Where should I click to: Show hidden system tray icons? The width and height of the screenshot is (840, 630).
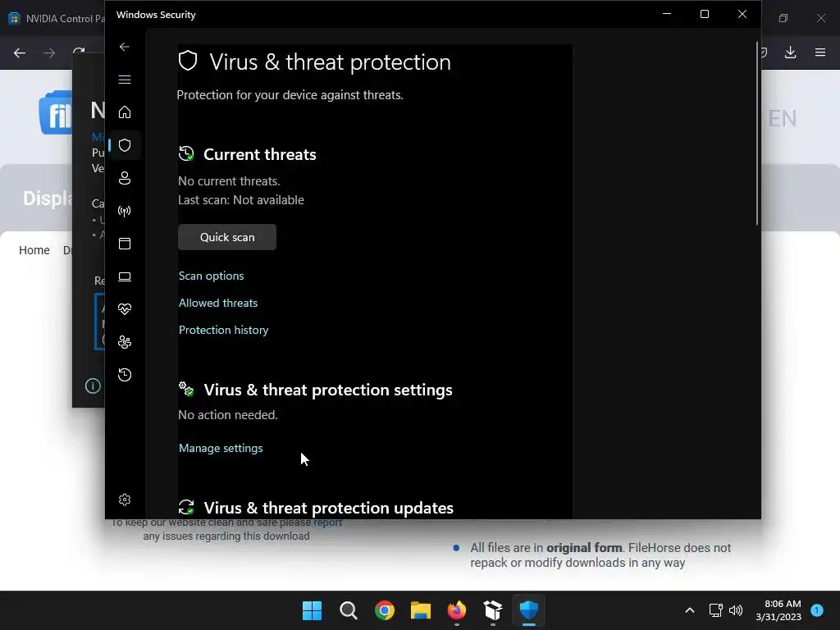[690, 610]
